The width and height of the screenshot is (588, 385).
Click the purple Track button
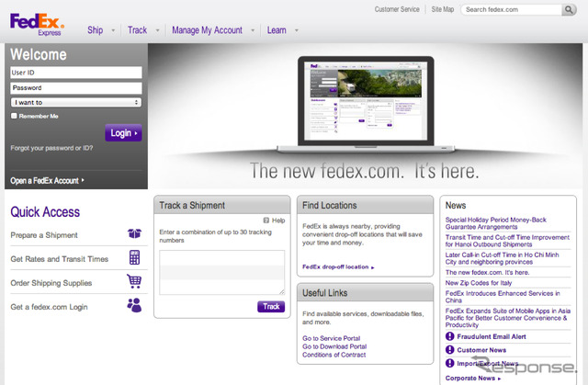pyautogui.click(x=271, y=307)
